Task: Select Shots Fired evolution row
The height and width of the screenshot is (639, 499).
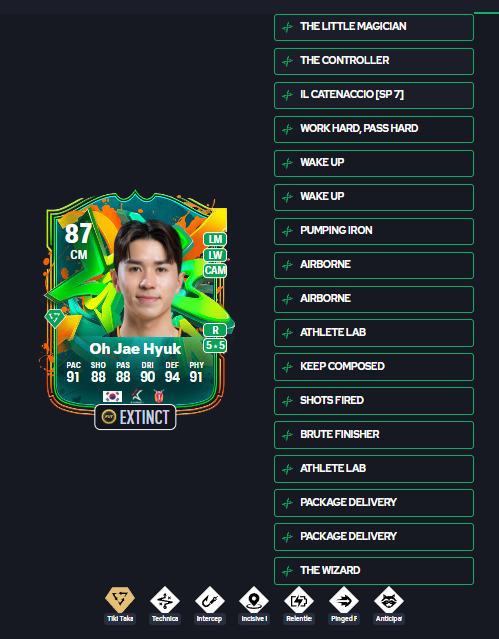Action: (374, 401)
